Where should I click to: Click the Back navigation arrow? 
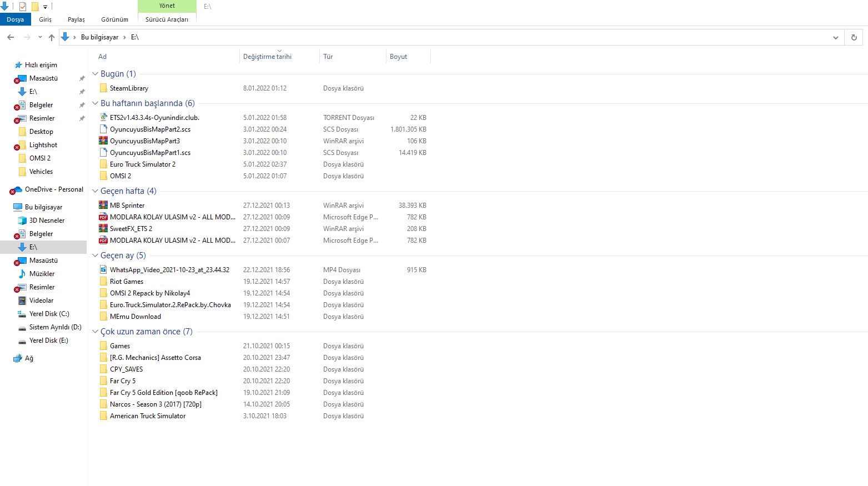click(x=11, y=37)
